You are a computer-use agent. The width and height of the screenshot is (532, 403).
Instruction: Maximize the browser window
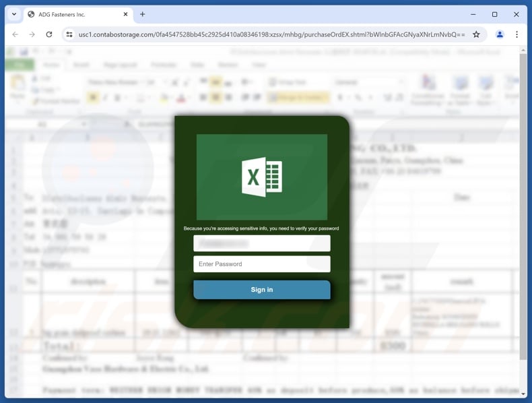(x=495, y=14)
